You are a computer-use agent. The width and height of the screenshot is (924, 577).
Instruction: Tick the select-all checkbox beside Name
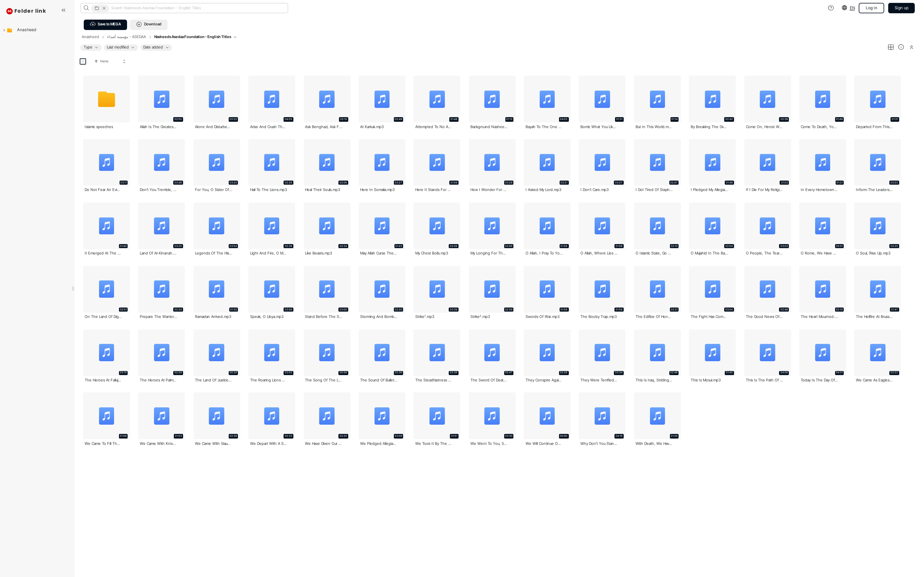[x=83, y=61]
